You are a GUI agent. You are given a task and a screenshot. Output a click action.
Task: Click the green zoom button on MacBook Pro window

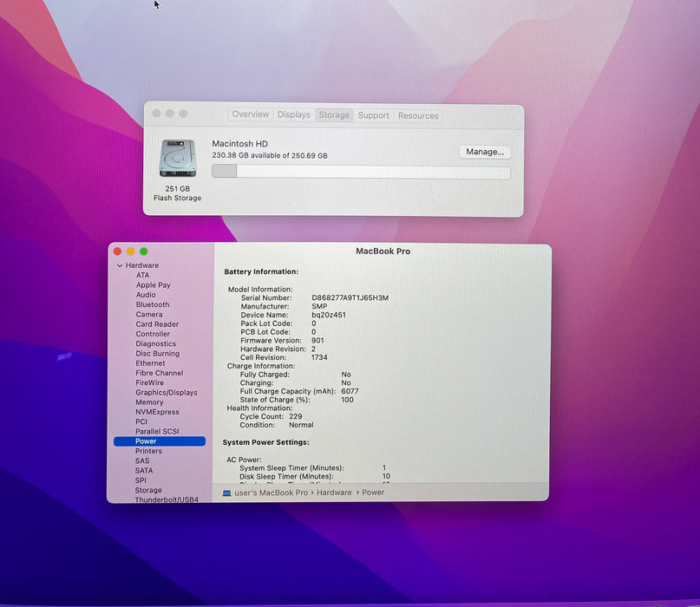tap(144, 251)
